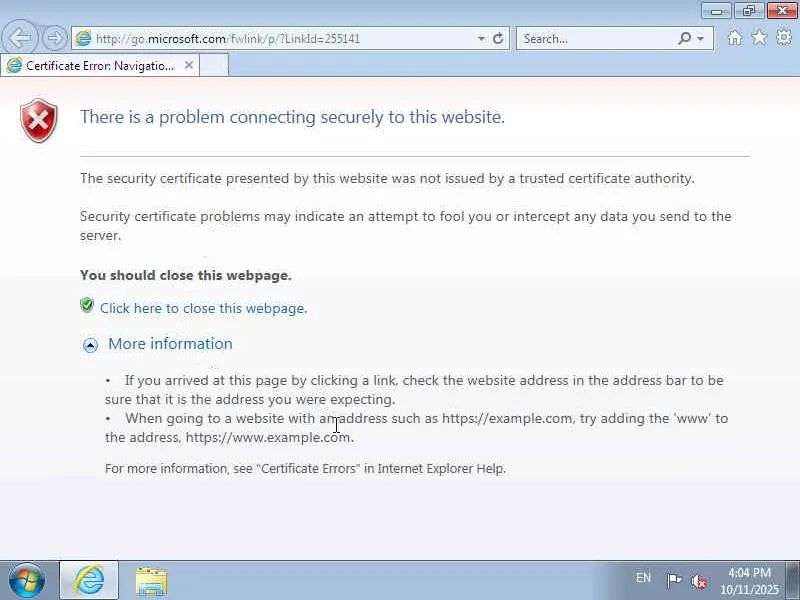Click the green shield check icon
The image size is (800, 600).
87,305
